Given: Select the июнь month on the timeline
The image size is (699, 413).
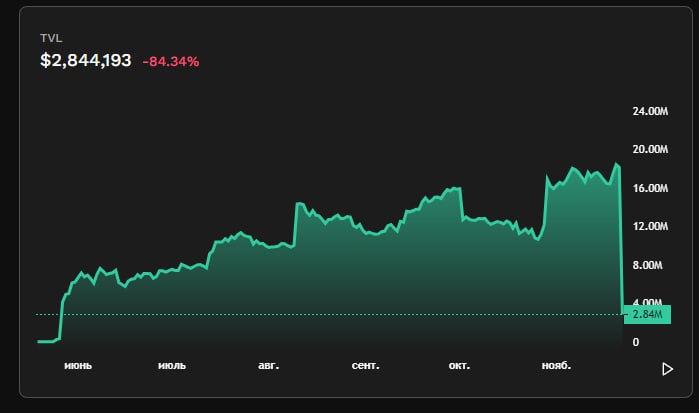Looking at the screenshot, I should [78, 366].
